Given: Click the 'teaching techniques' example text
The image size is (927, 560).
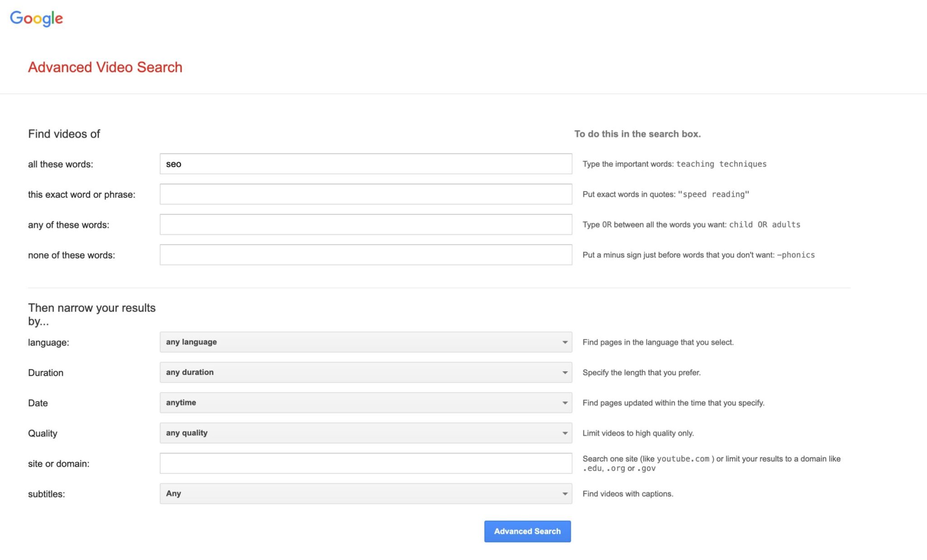Looking at the screenshot, I should [x=721, y=164].
